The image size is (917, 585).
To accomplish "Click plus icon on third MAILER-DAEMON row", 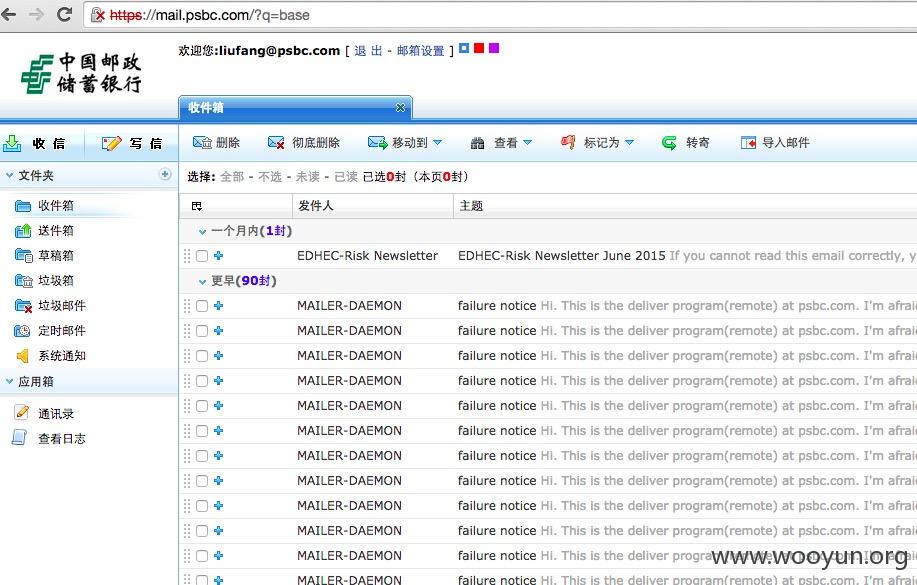I will (x=219, y=356).
